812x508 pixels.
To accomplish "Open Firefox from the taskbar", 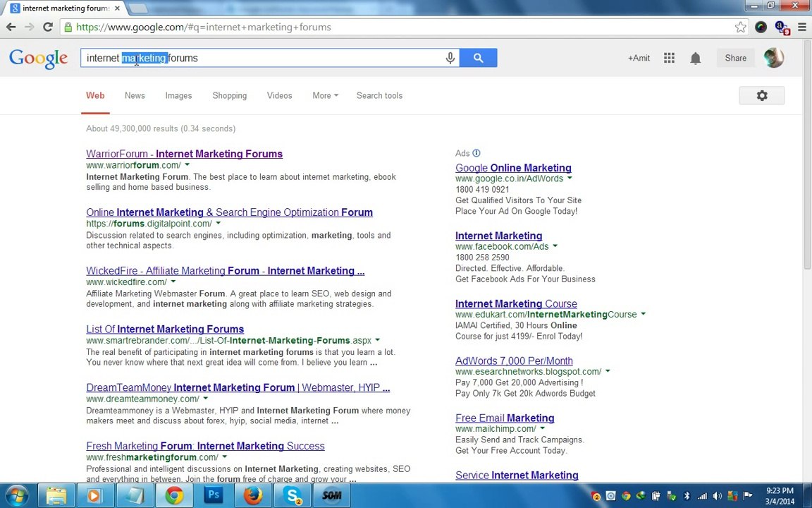I will click(x=253, y=495).
